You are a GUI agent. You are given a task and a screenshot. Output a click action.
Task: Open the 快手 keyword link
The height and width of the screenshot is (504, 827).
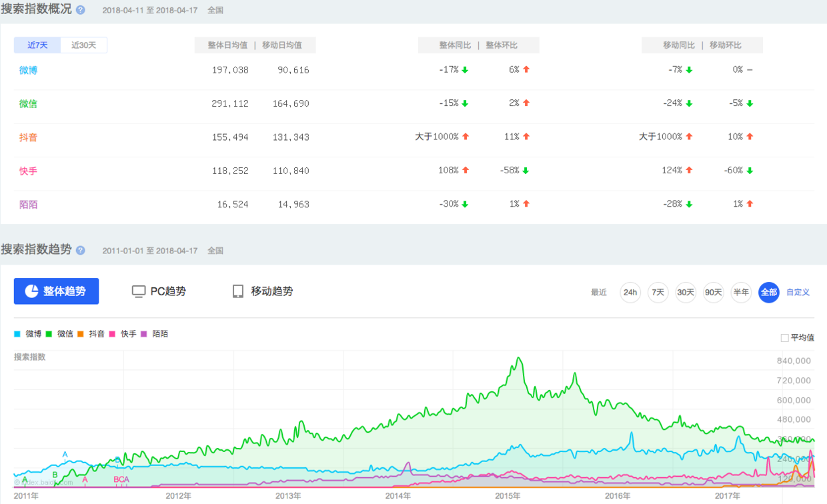pyautogui.click(x=27, y=170)
